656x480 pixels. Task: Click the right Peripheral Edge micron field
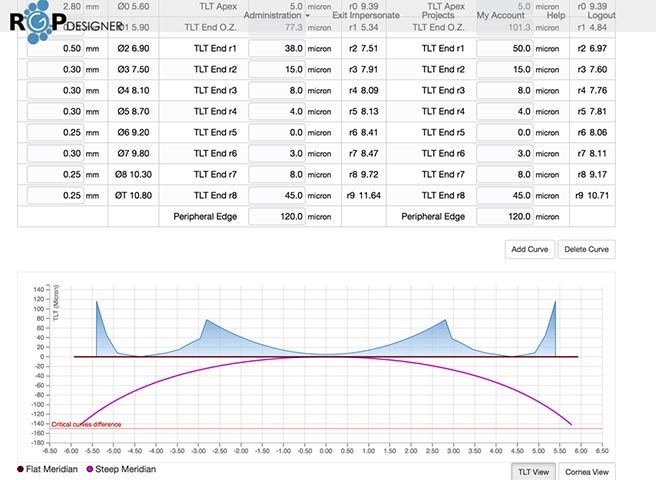click(x=505, y=215)
